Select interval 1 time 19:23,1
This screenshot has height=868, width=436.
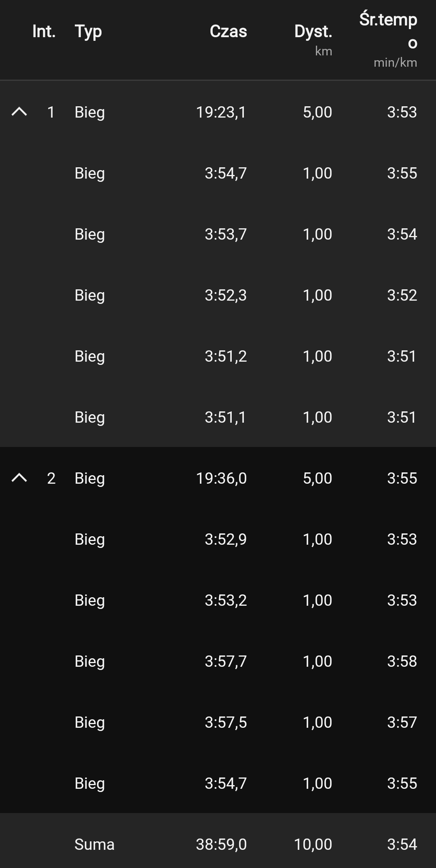(221, 112)
